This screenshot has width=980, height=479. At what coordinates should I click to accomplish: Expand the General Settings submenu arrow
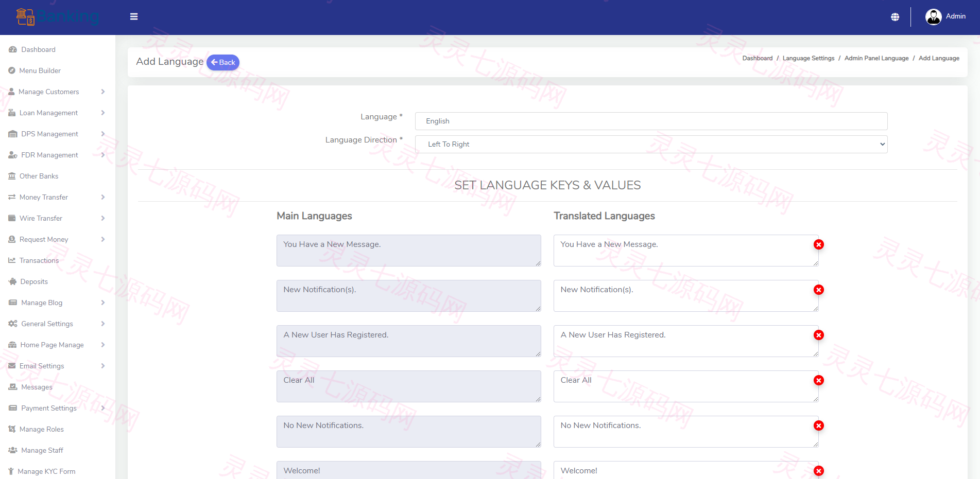click(x=103, y=324)
